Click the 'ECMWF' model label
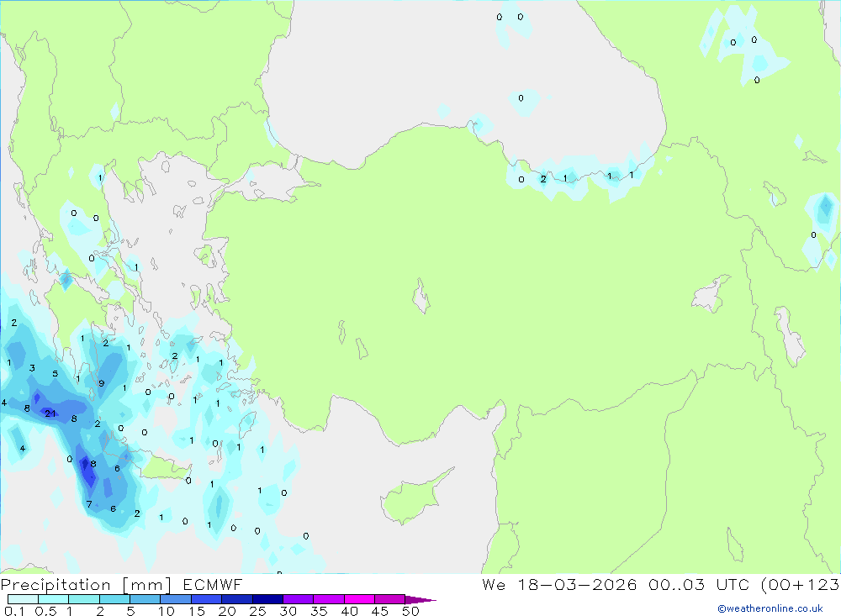This screenshot has width=841, height=616. pyautogui.click(x=213, y=585)
